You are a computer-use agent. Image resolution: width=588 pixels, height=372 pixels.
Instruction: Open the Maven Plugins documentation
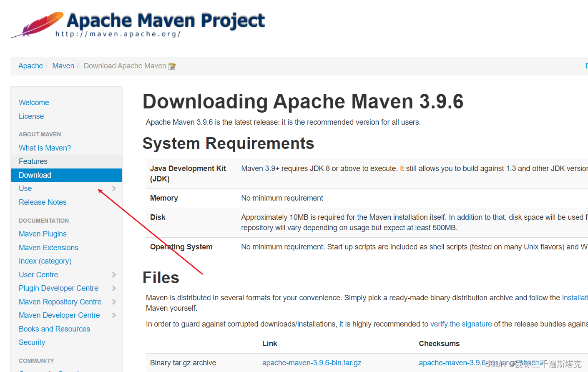click(x=43, y=234)
